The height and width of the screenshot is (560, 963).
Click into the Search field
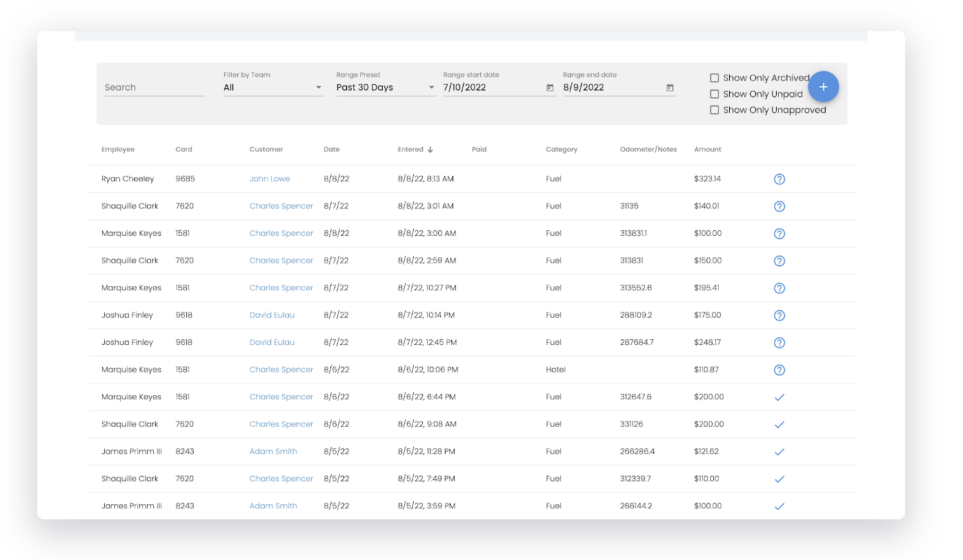[155, 88]
